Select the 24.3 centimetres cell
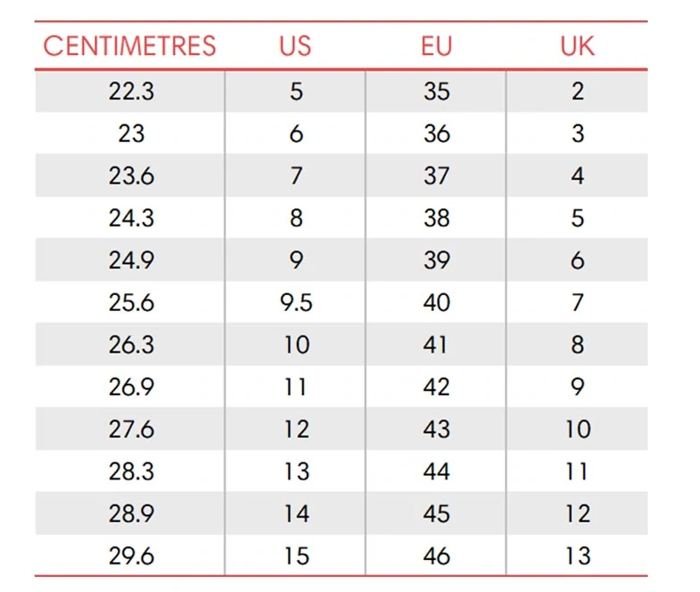 (131, 218)
